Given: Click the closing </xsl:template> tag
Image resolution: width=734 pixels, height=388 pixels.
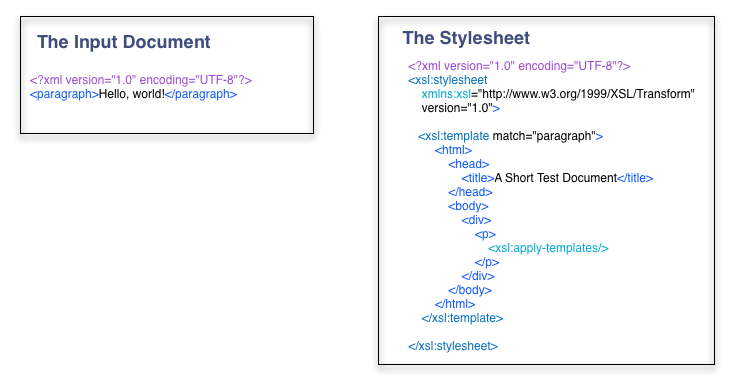Looking at the screenshot, I should [x=462, y=318].
